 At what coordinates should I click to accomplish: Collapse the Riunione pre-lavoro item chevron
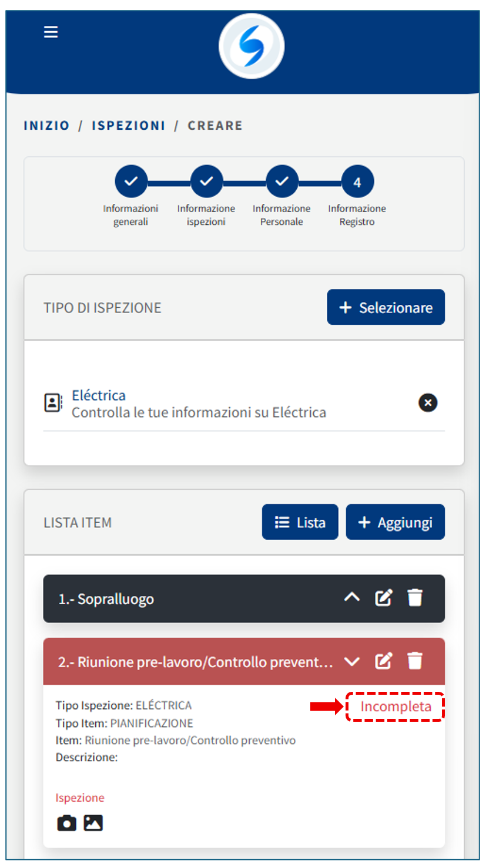pos(351,661)
